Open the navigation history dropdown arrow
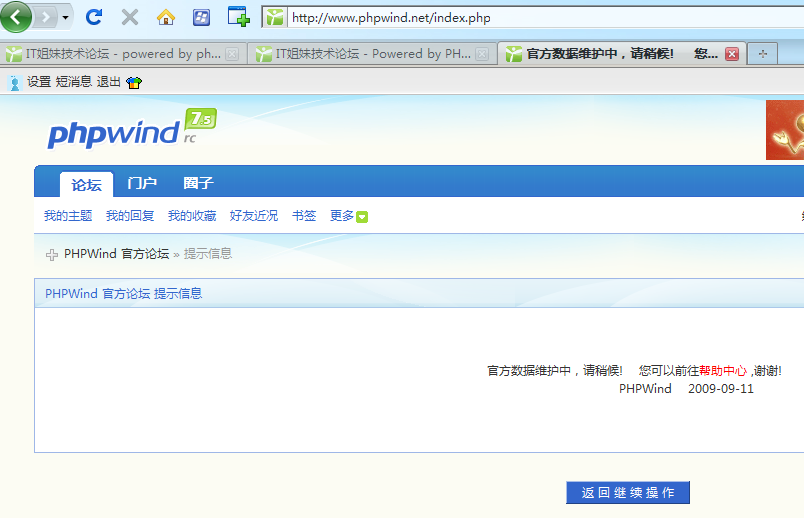Screen dimensions: 804x518 click(65, 17)
